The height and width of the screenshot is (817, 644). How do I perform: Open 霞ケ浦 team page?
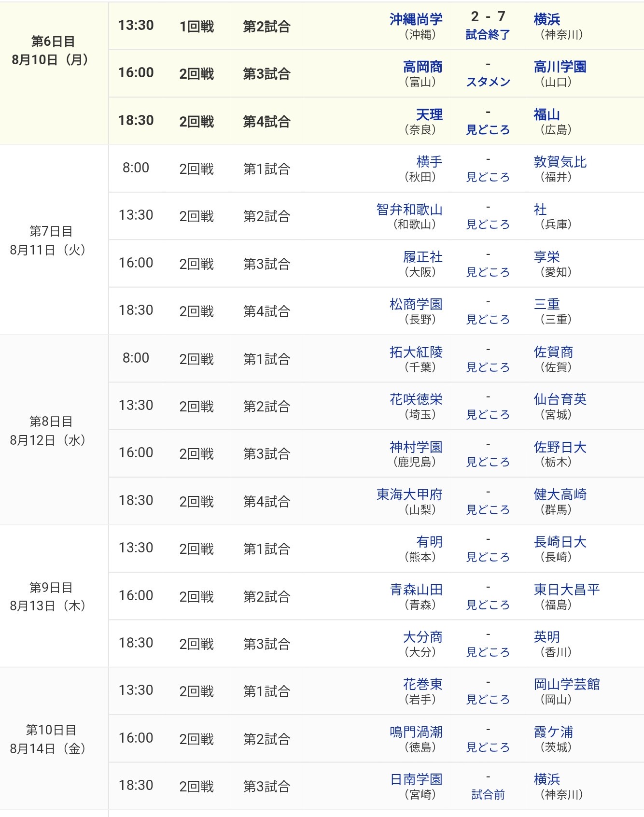553,732
